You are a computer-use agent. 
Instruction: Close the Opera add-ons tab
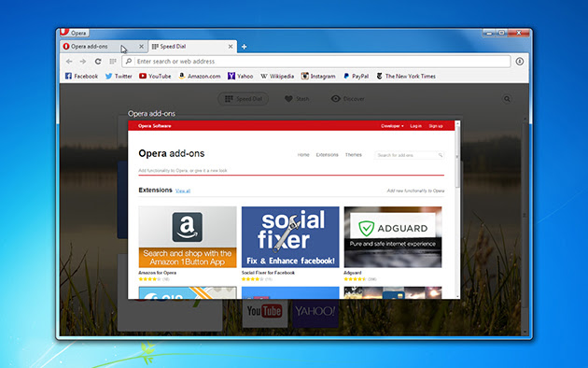click(x=141, y=47)
